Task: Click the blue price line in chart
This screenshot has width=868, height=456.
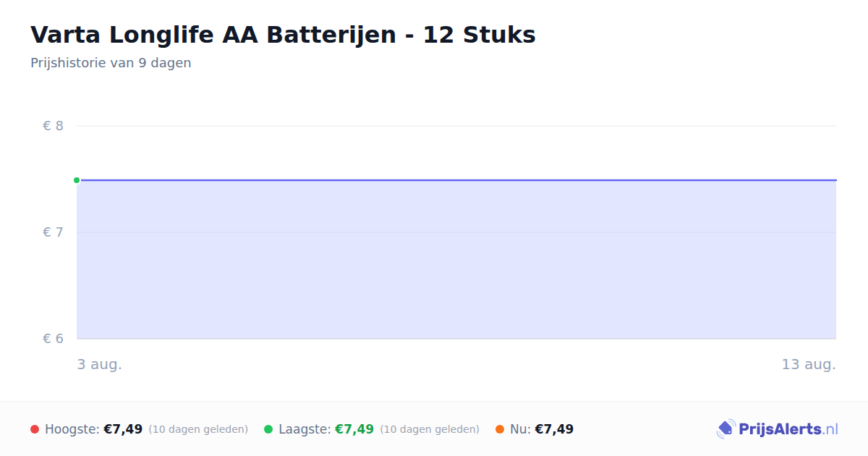Action: coord(456,180)
